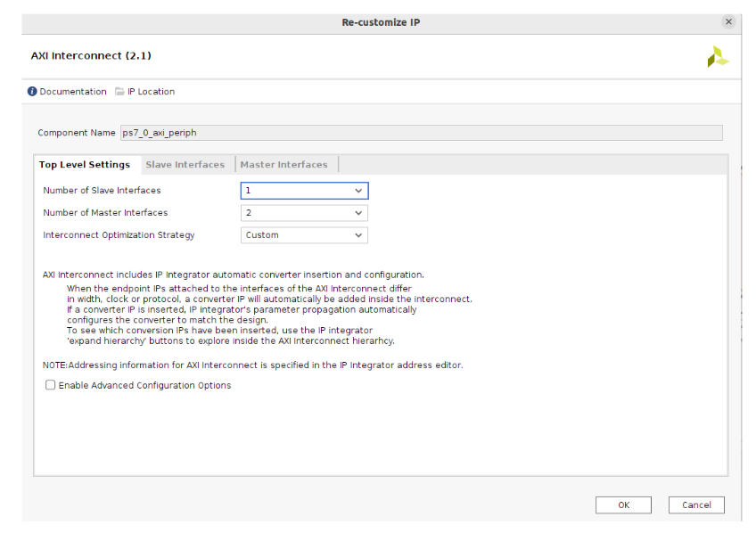Click the Documentation info icon

pyautogui.click(x=32, y=92)
